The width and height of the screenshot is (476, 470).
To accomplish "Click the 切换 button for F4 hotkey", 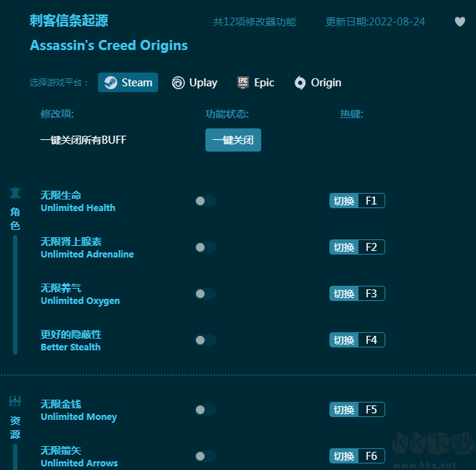I will [x=344, y=340].
